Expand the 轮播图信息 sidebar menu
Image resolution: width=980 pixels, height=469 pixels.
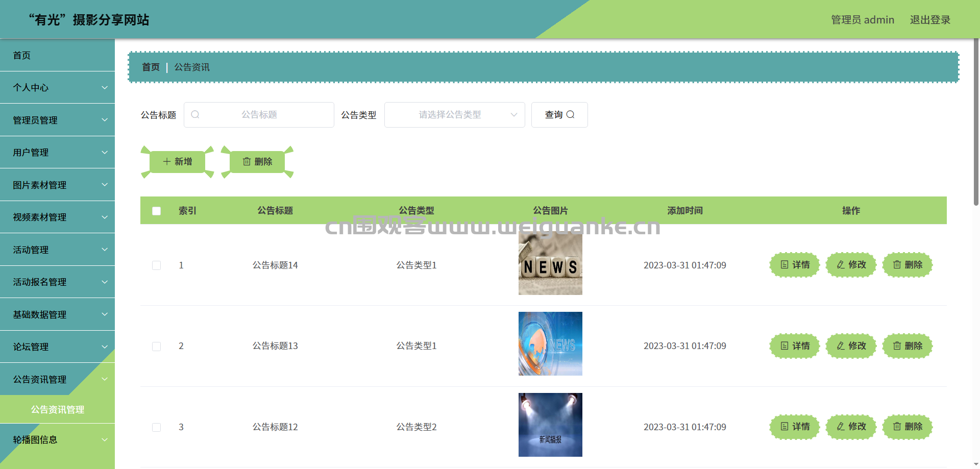pyautogui.click(x=57, y=439)
